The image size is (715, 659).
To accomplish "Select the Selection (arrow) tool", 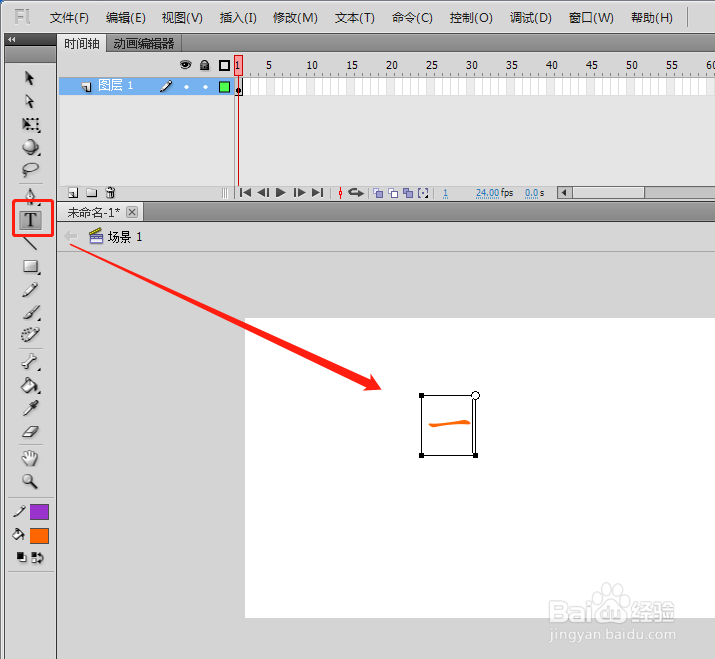I will coord(30,78).
